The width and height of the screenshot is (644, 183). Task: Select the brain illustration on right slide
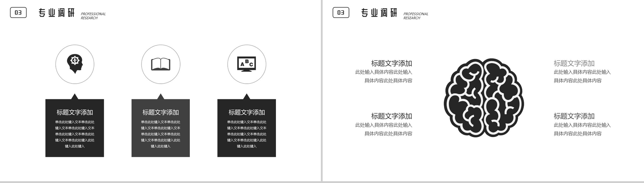click(484, 98)
